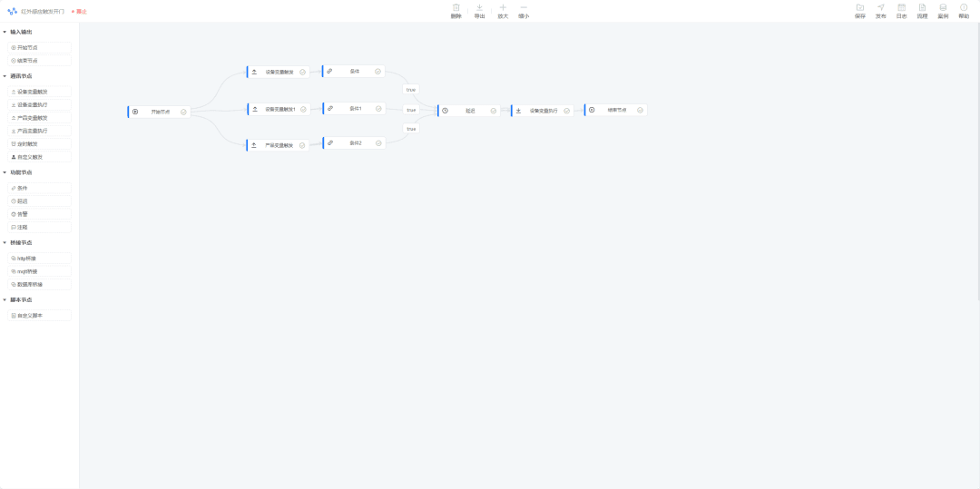Click the upload icon on 产品变量触发 canvas node
The width and height of the screenshot is (980, 489).
tap(254, 145)
